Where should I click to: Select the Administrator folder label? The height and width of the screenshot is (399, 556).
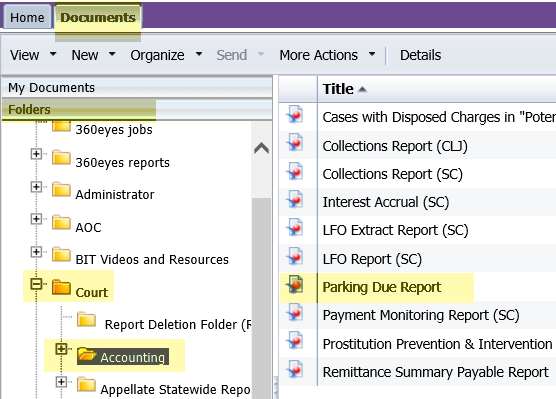coord(115,195)
